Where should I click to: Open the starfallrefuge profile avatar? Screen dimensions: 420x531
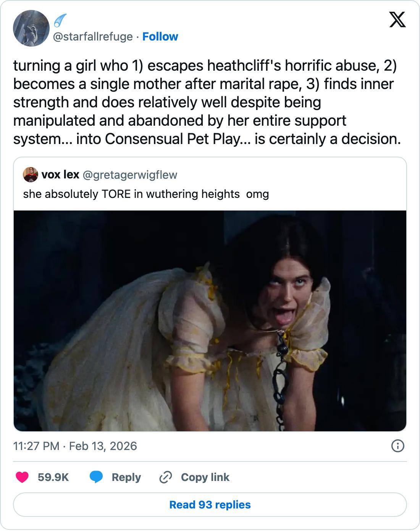31,28
